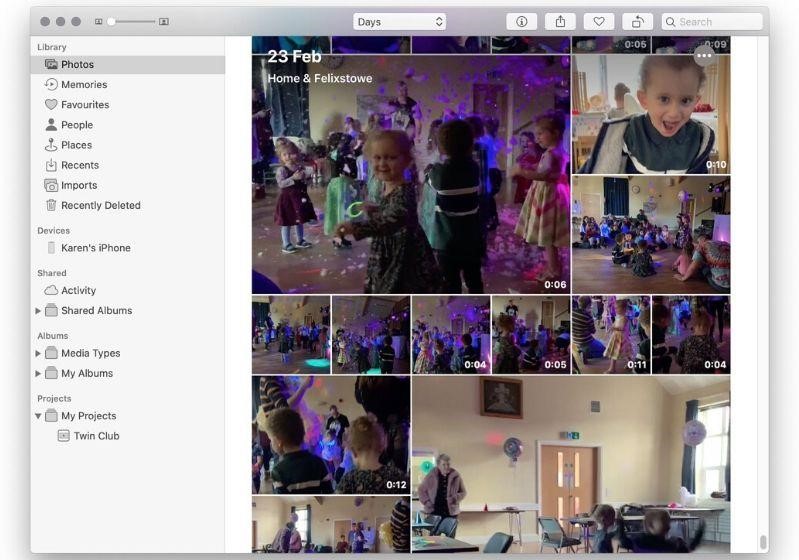This screenshot has height=560, width=799.
Task: Open the 0:12 video thumbnail
Action: click(331, 435)
